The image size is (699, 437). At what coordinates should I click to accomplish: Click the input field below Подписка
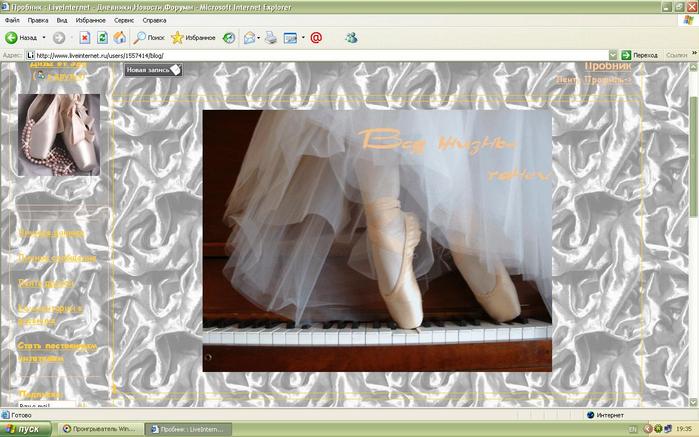point(47,405)
